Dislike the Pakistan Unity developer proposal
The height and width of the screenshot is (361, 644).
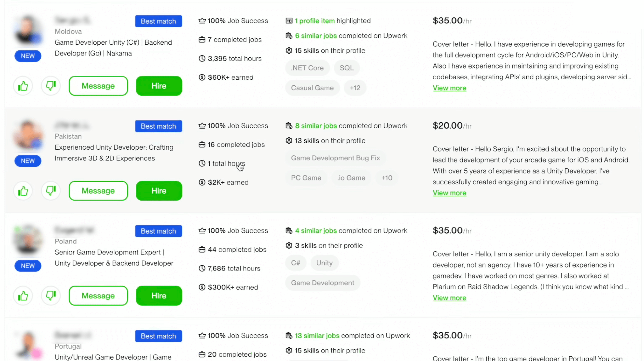pos(51,191)
